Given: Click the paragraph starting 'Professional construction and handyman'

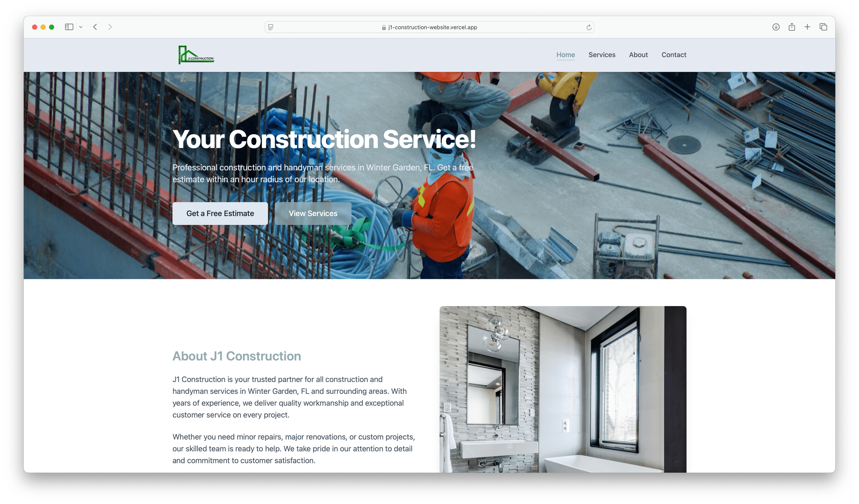Looking at the screenshot, I should (323, 173).
